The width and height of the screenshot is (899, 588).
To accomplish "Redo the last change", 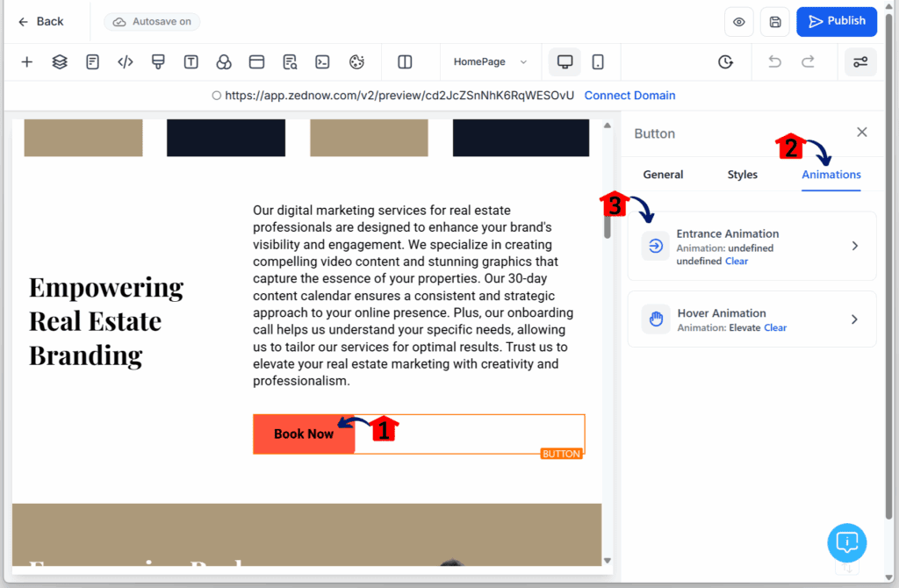I will click(x=808, y=62).
